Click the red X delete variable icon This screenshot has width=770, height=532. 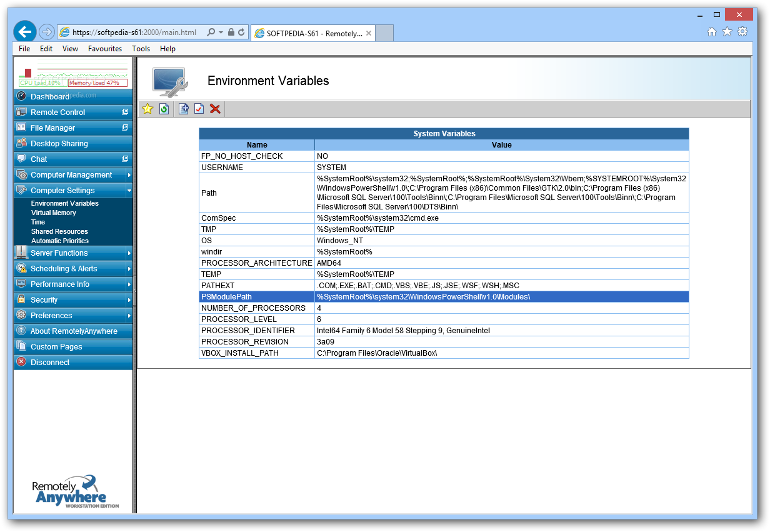pyautogui.click(x=215, y=109)
